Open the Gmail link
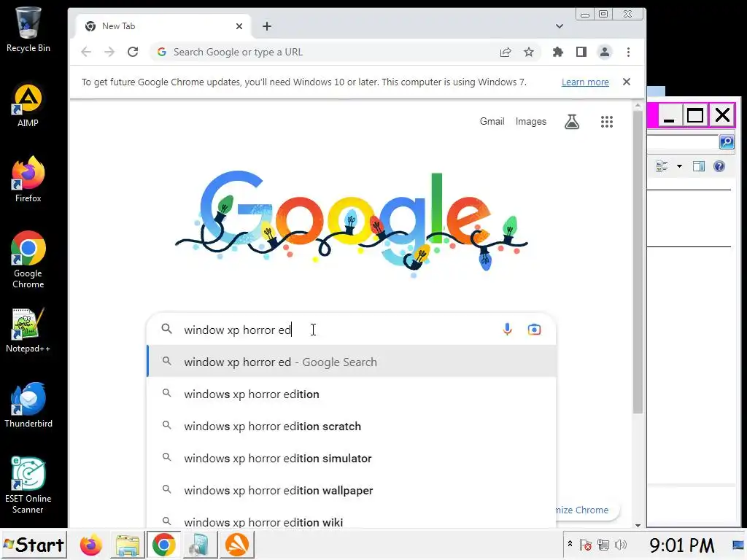 click(492, 122)
